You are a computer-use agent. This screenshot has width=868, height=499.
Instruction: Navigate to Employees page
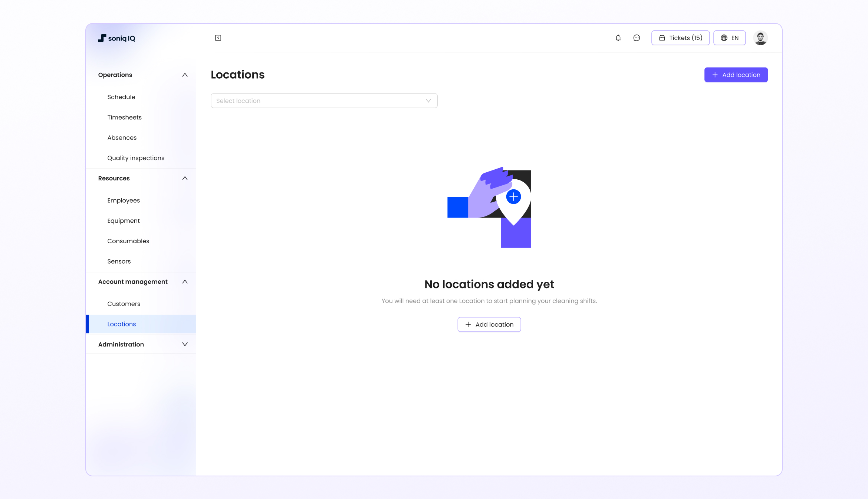point(124,200)
